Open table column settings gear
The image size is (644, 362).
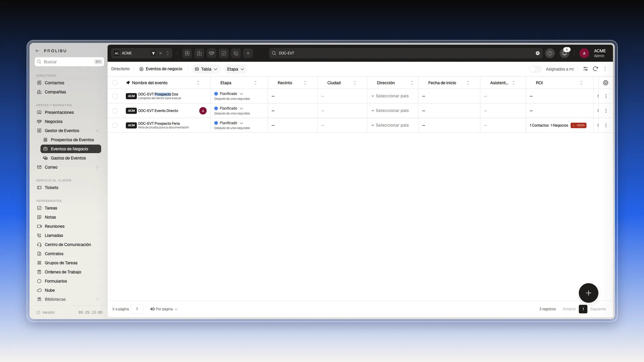click(x=605, y=83)
